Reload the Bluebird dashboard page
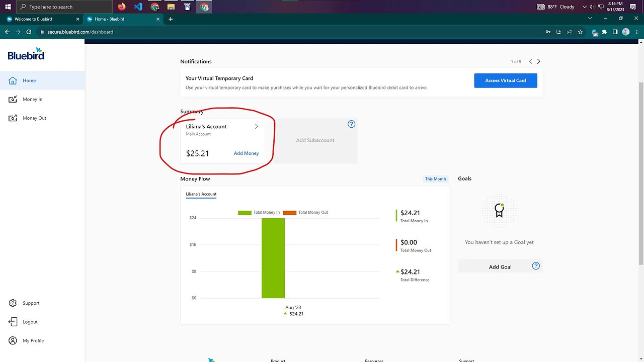 [x=29, y=32]
